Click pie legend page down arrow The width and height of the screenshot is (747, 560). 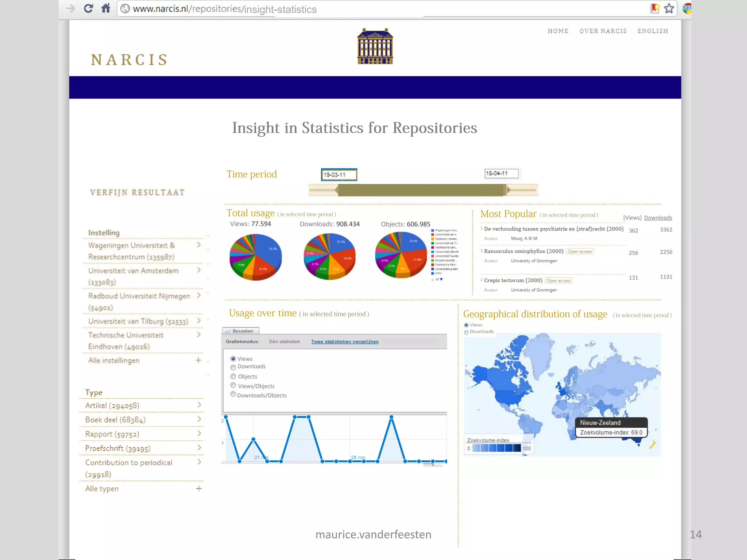[x=441, y=279]
